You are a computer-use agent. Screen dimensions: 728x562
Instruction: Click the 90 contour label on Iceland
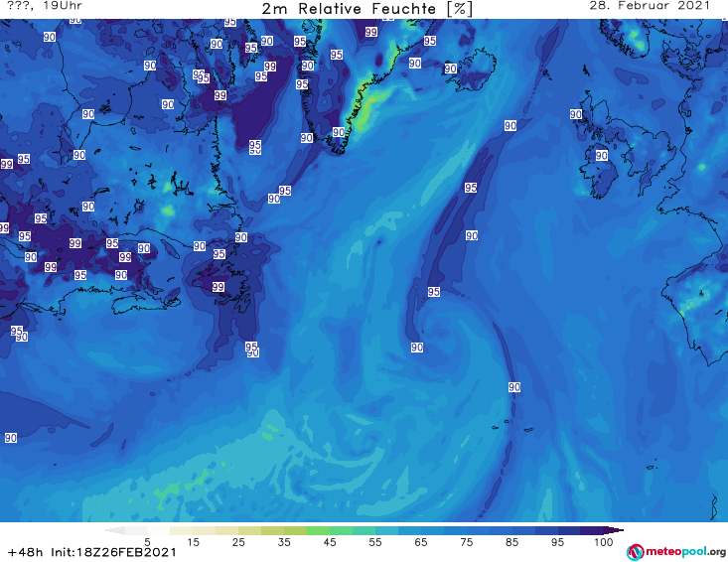[450, 69]
